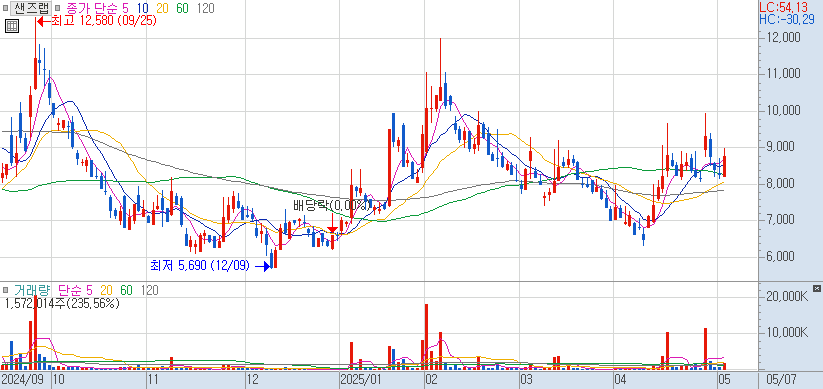Screen dimensions: 823x389
Task: Select price MA period 20 in orange
Action: click(162, 8)
